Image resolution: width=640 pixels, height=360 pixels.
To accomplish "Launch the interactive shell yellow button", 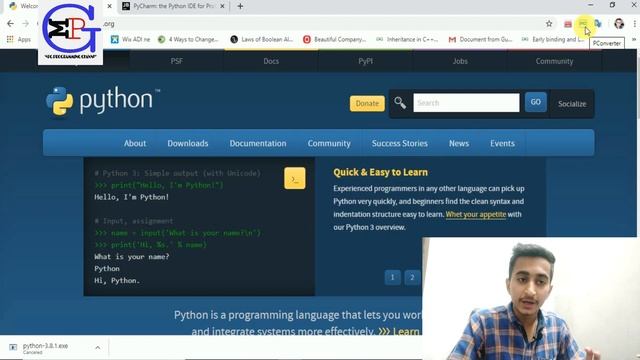I will pos(295,178).
